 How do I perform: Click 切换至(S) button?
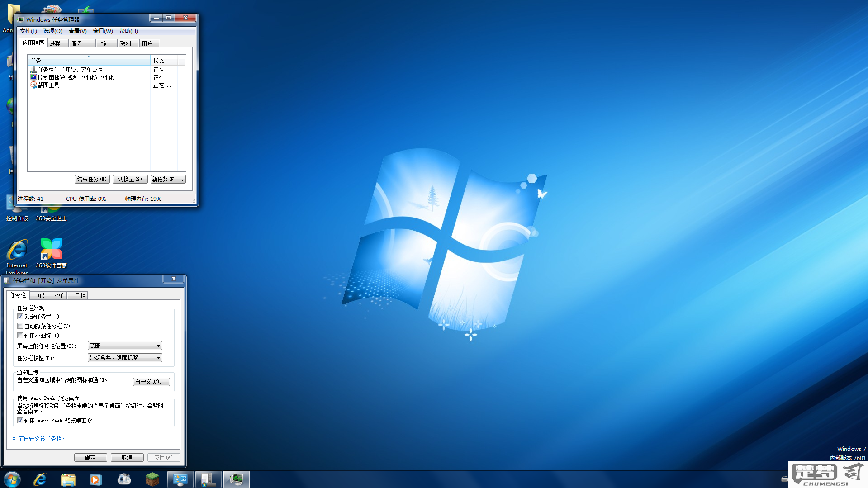[130, 180]
